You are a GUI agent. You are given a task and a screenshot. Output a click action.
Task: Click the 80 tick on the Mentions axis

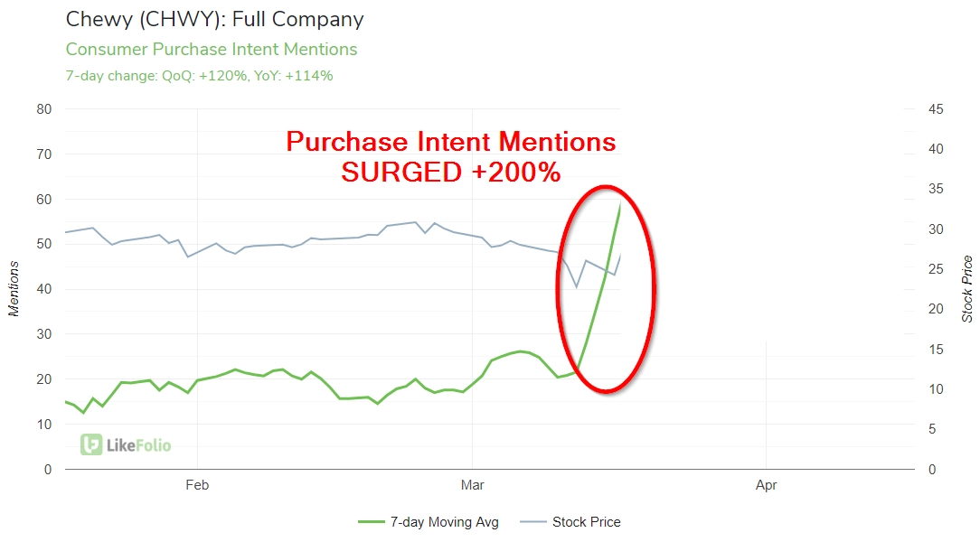pos(43,109)
